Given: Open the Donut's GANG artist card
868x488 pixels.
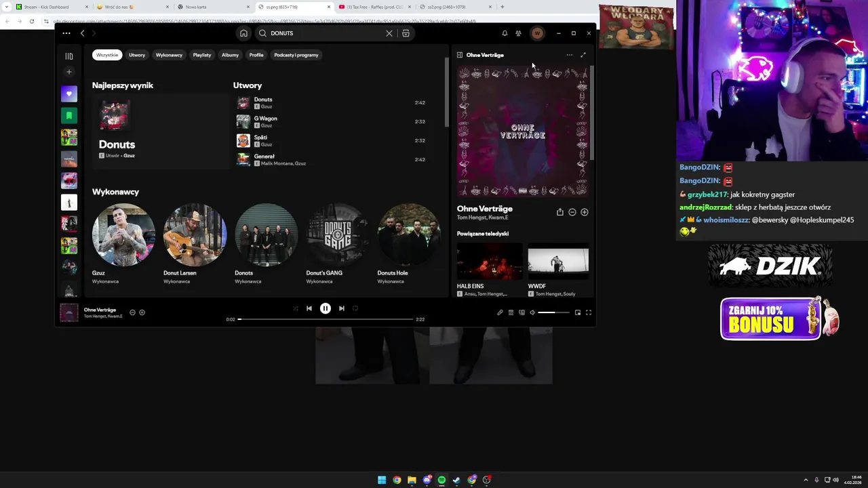Looking at the screenshot, I should [x=338, y=244].
